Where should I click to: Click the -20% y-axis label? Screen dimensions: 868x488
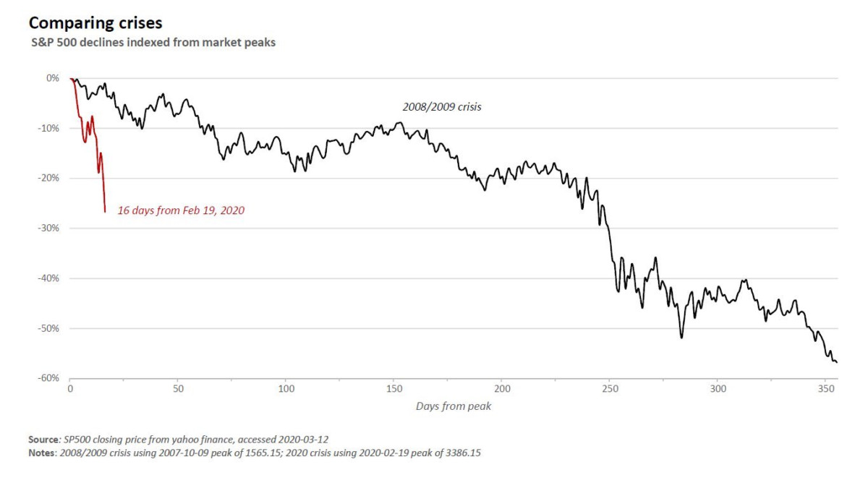[48, 178]
